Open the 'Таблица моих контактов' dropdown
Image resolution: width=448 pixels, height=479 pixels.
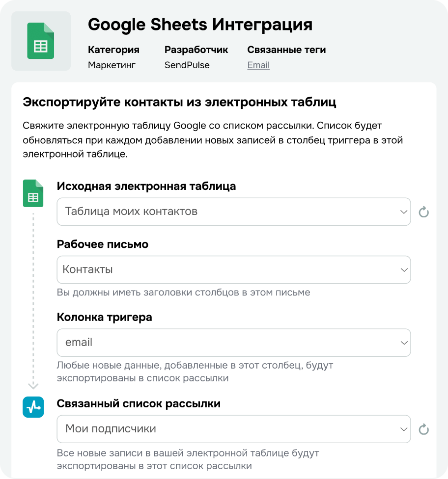pyautogui.click(x=234, y=212)
